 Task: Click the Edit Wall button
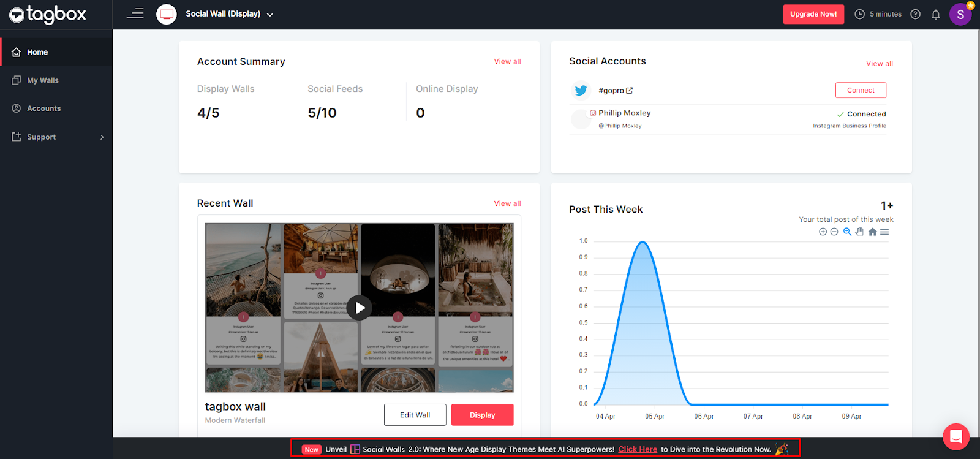pos(415,415)
